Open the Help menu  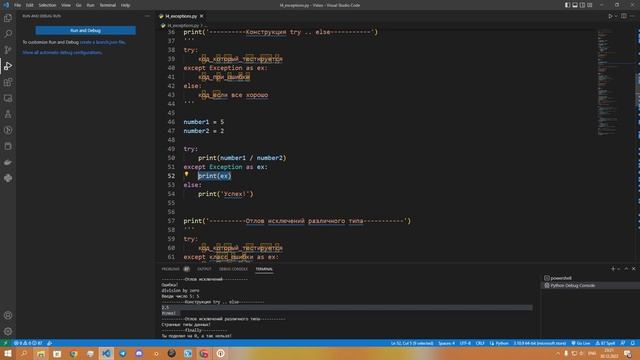click(x=125, y=5)
